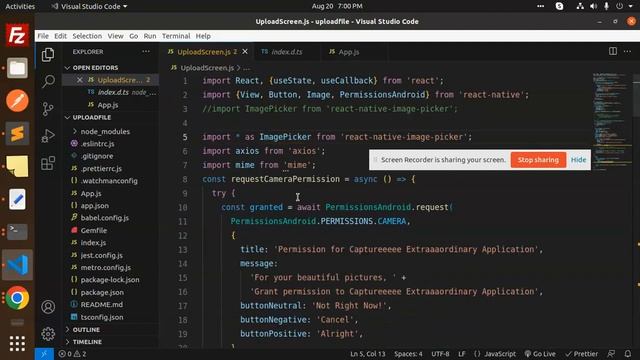The height and width of the screenshot is (360, 640).
Task: Open the Visual Studio Code app menu dropdown
Action: [x=89, y=6]
